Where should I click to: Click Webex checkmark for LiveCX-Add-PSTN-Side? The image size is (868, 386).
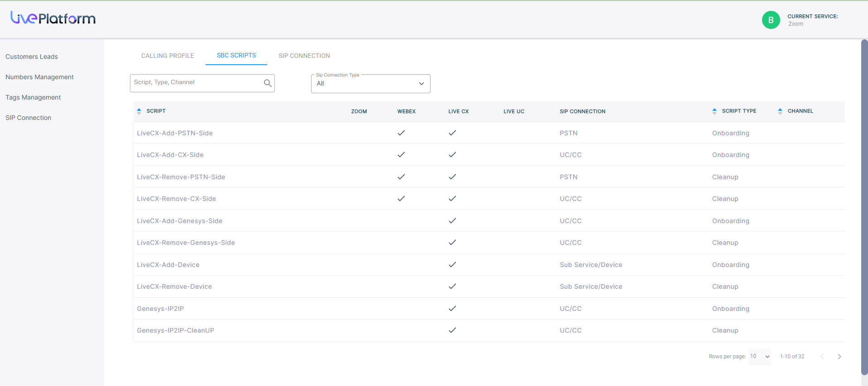pyautogui.click(x=401, y=133)
